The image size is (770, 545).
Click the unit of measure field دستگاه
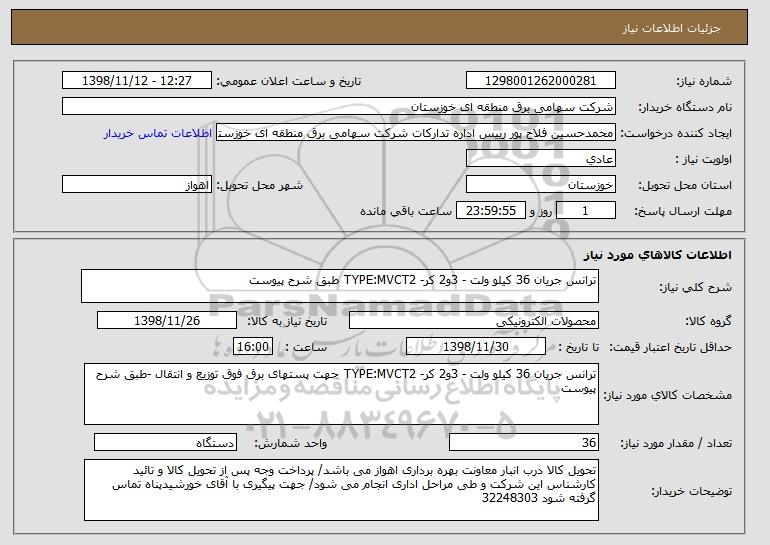tap(165, 442)
